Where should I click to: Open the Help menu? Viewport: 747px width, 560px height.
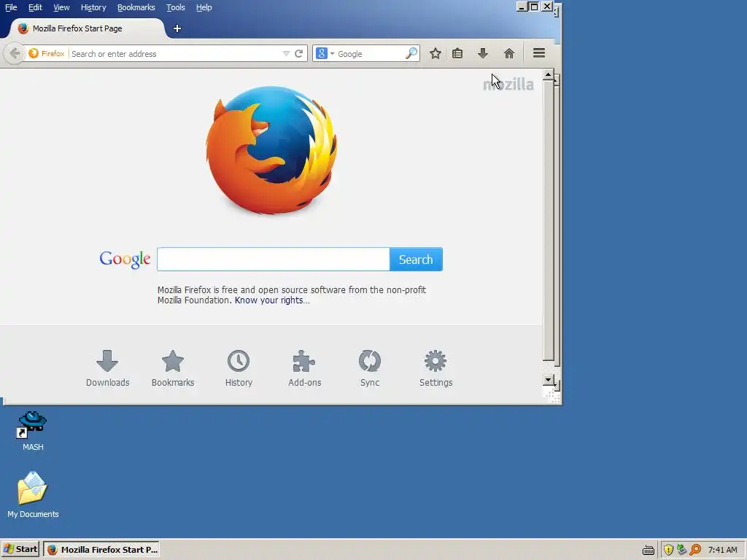(x=204, y=7)
